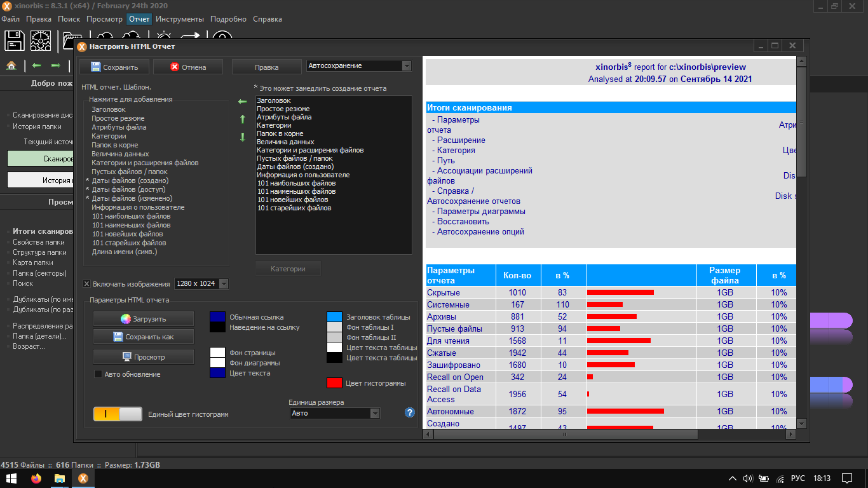Screen dimensions: 868x488
Task: Enable the Авто обновление checkbox
Action: 98,374
